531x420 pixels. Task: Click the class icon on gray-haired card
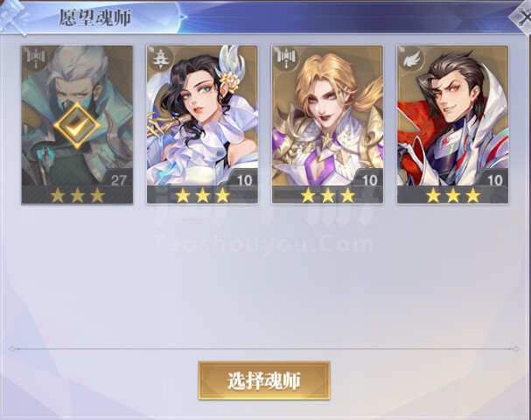34,59
